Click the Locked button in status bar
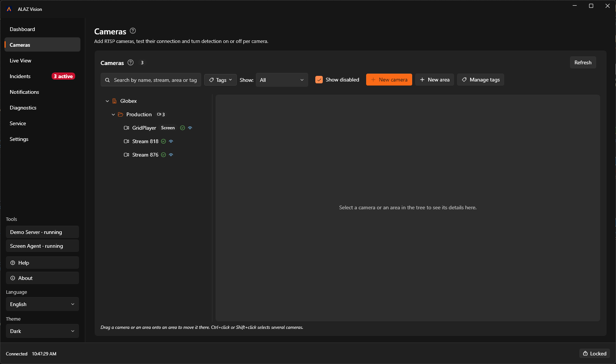Image resolution: width=616 pixels, height=364 pixels. (595, 354)
